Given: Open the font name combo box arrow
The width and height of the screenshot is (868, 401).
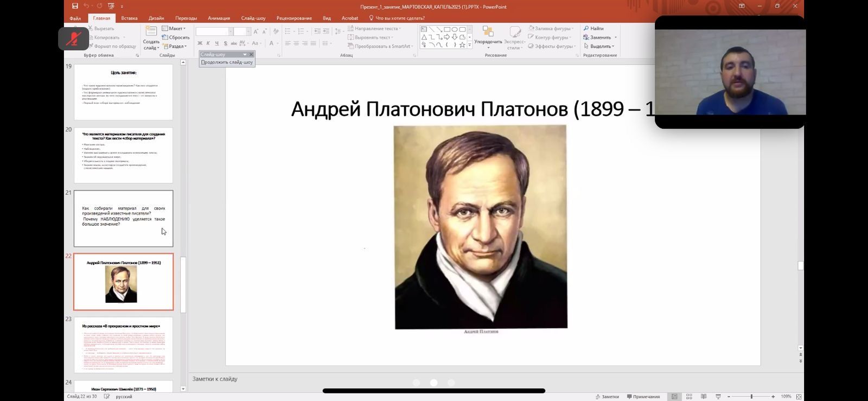Looking at the screenshot, I should coord(231,31).
